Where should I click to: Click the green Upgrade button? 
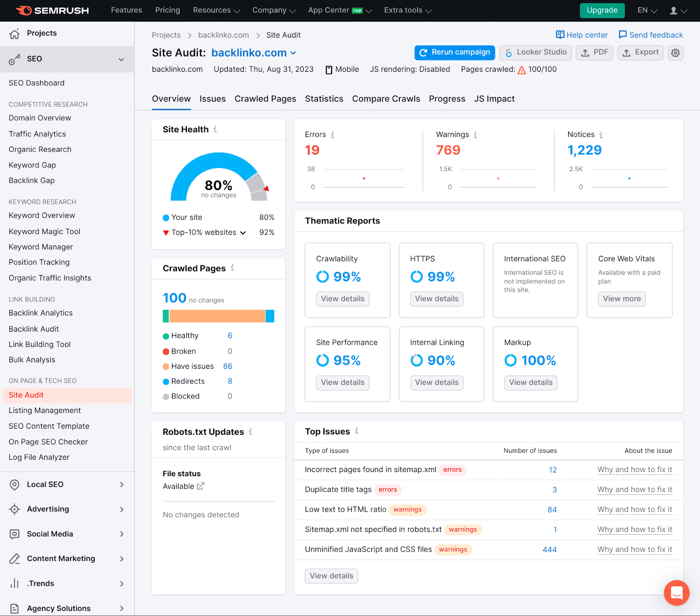[602, 10]
